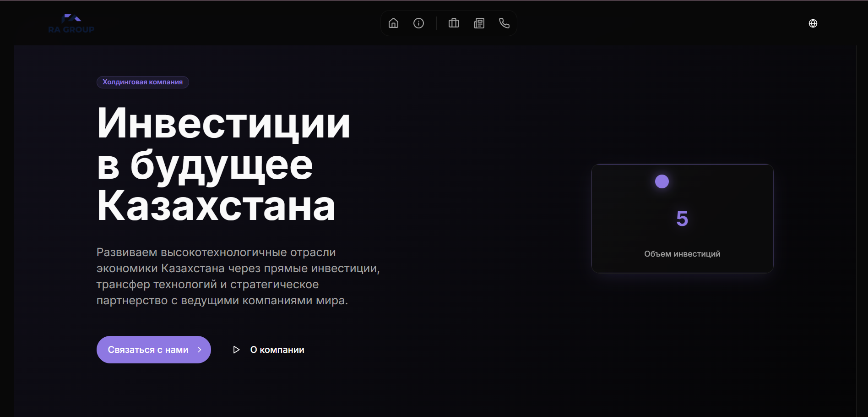Image resolution: width=868 pixels, height=417 pixels.
Task: Click the Объем инвестиций label
Action: (682, 254)
